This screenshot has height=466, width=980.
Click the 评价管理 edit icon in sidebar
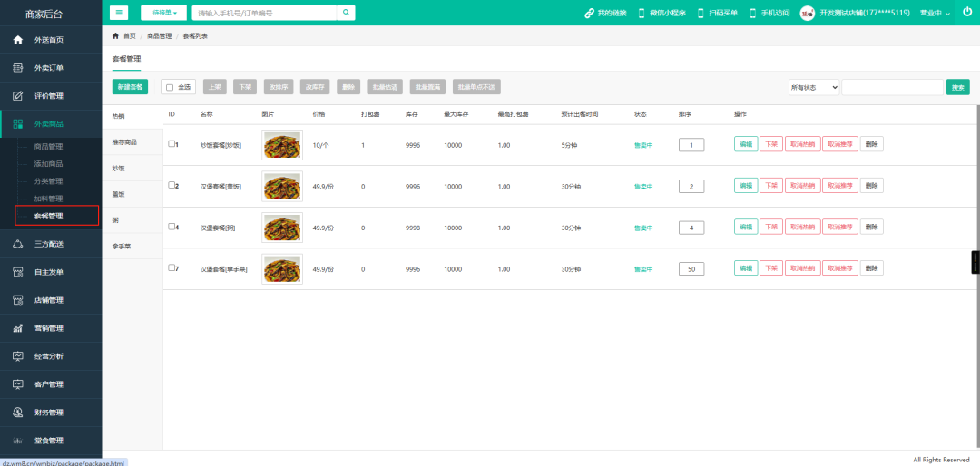point(18,96)
